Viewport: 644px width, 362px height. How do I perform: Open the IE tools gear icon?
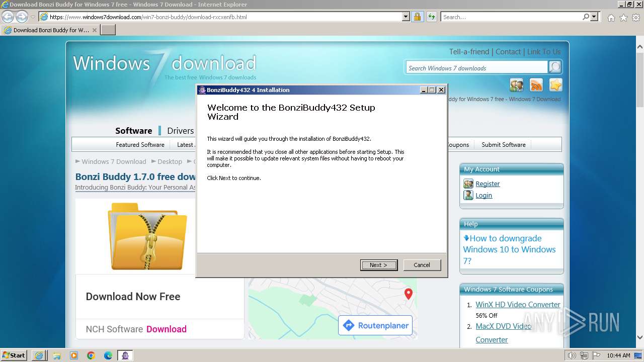click(x=636, y=18)
